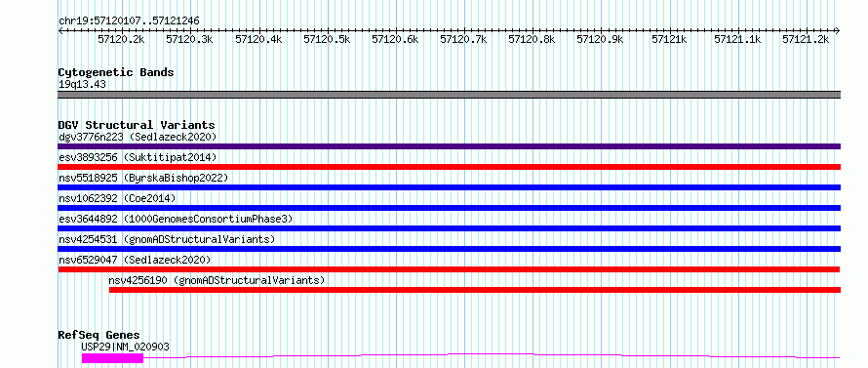The width and height of the screenshot is (868, 368).
Task: Select the blue nsv5518925 variant bar
Action: click(x=449, y=187)
